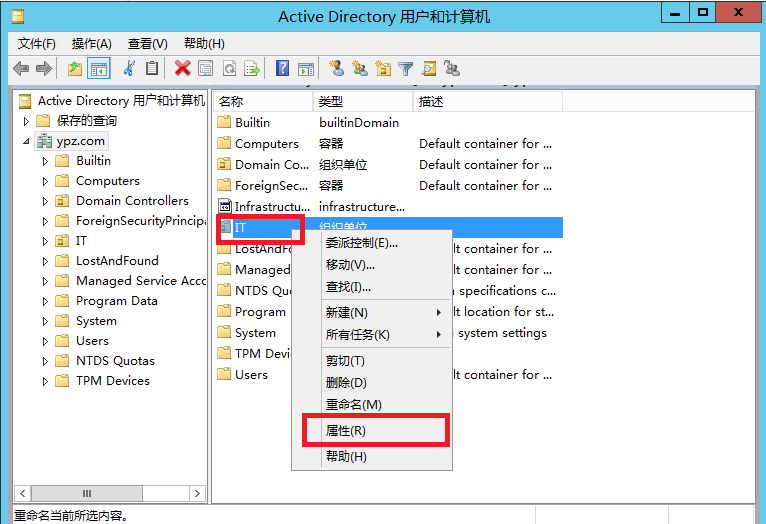The height and width of the screenshot is (524, 766).
Task: Sort by the Name (名称) column header
Action: point(263,102)
